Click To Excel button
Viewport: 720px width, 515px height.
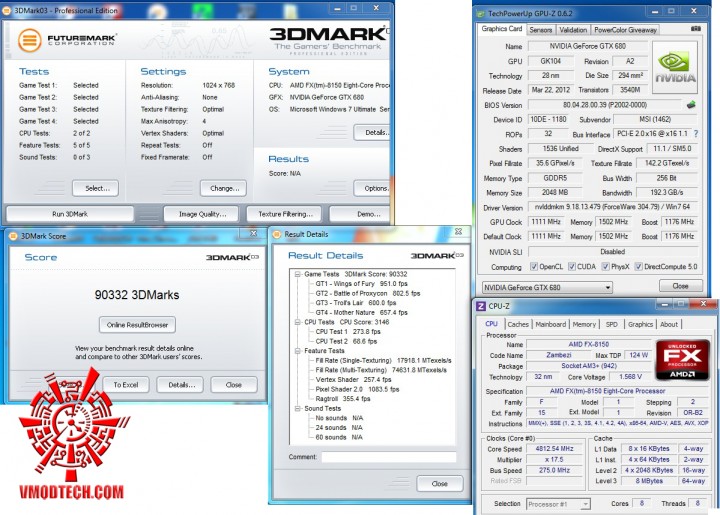pyautogui.click(x=126, y=385)
